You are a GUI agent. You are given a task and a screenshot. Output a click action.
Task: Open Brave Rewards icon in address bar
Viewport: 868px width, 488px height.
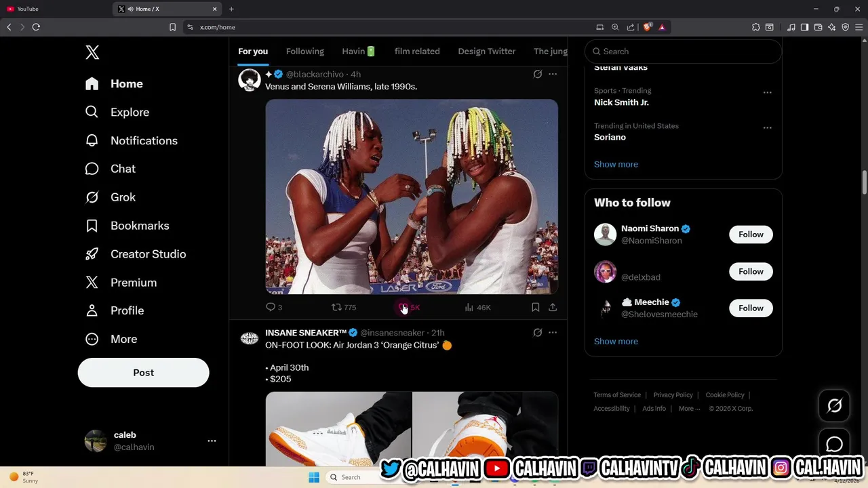662,27
